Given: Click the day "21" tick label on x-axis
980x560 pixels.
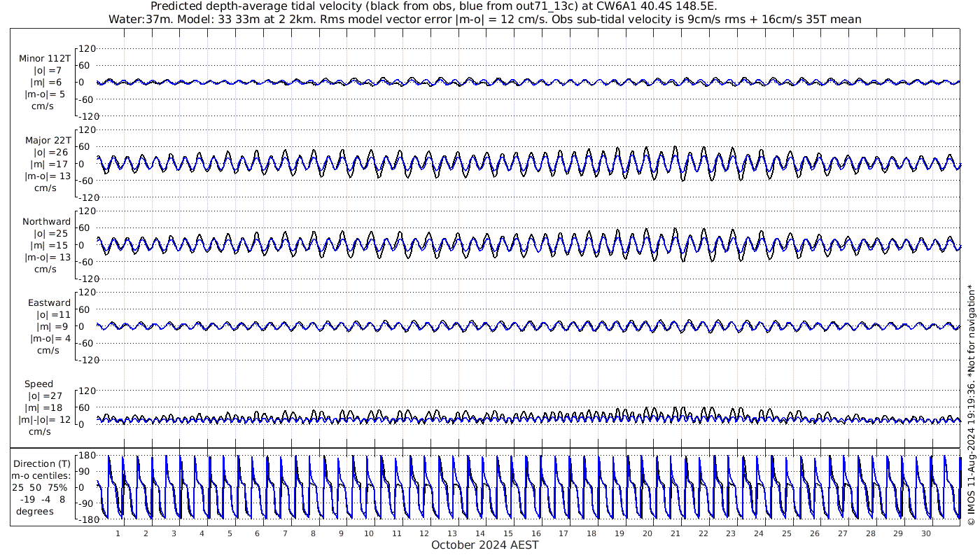Looking at the screenshot, I should [x=675, y=533].
